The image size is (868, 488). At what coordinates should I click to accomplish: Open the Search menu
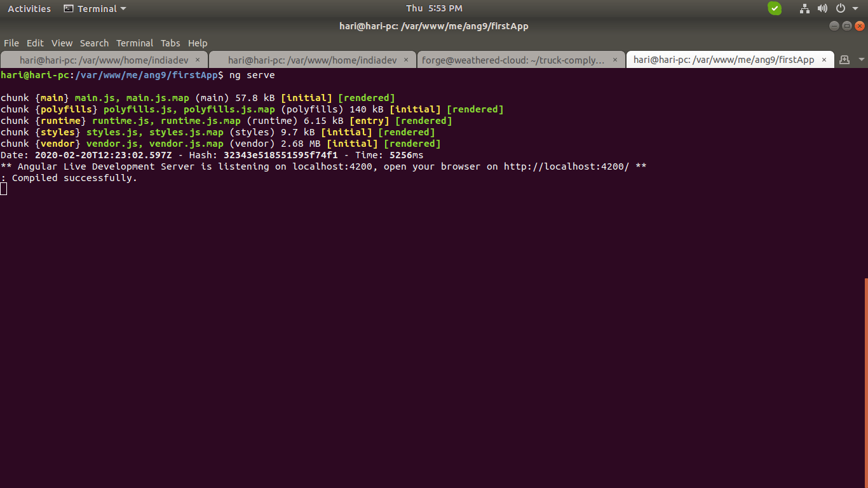point(94,43)
